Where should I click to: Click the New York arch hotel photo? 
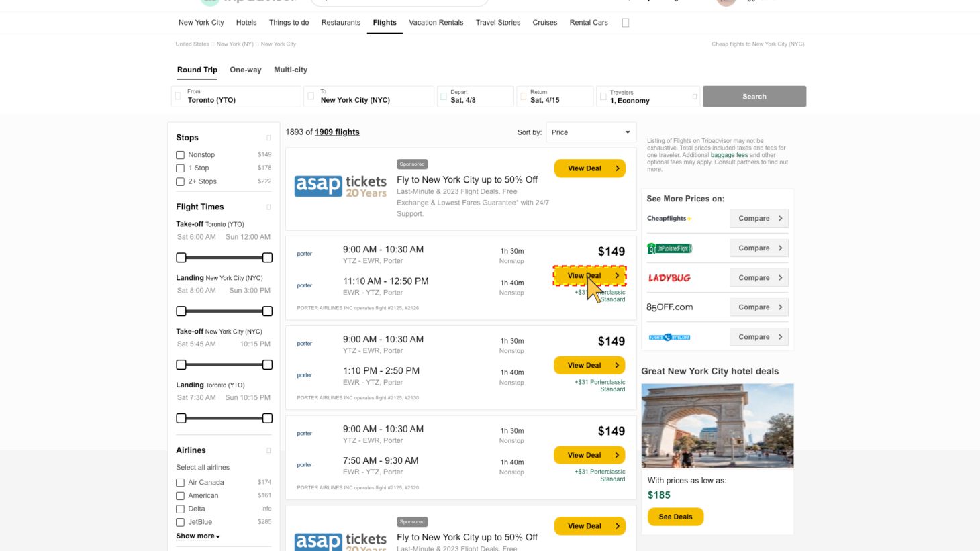coord(717,425)
